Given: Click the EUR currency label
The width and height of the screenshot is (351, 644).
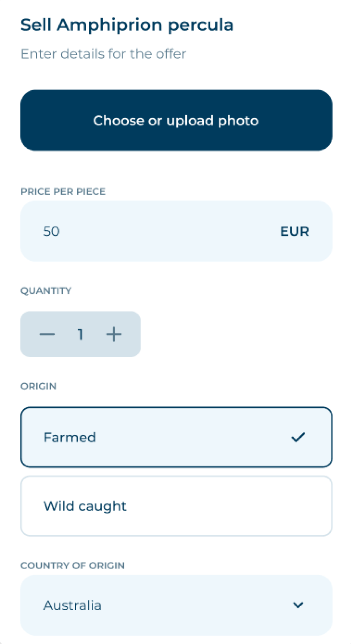Looking at the screenshot, I should pos(294,231).
